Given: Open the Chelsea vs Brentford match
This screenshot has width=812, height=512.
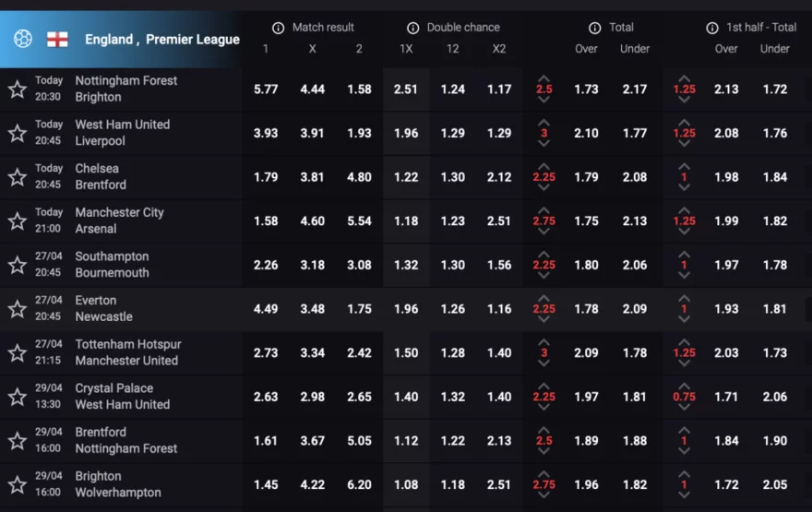Looking at the screenshot, I should pyautogui.click(x=97, y=177).
